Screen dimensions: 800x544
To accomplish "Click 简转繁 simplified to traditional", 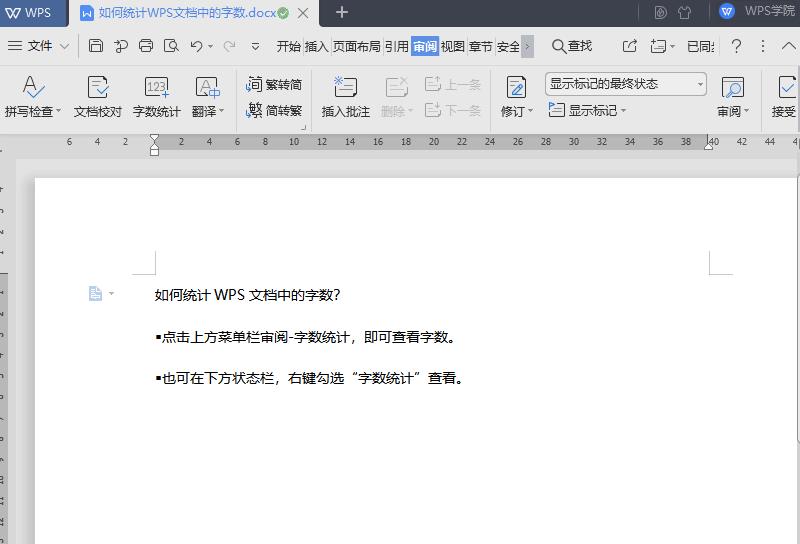I will 274,110.
